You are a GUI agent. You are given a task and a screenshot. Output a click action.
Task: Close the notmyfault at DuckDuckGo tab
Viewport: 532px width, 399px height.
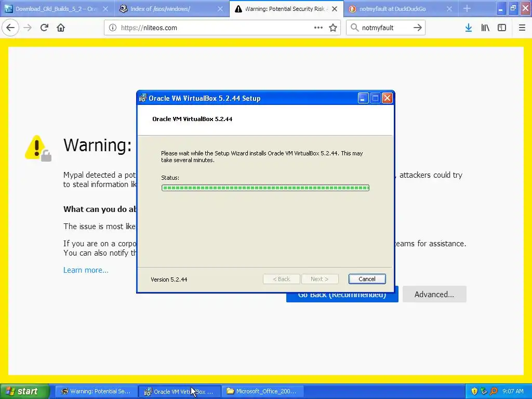click(449, 9)
